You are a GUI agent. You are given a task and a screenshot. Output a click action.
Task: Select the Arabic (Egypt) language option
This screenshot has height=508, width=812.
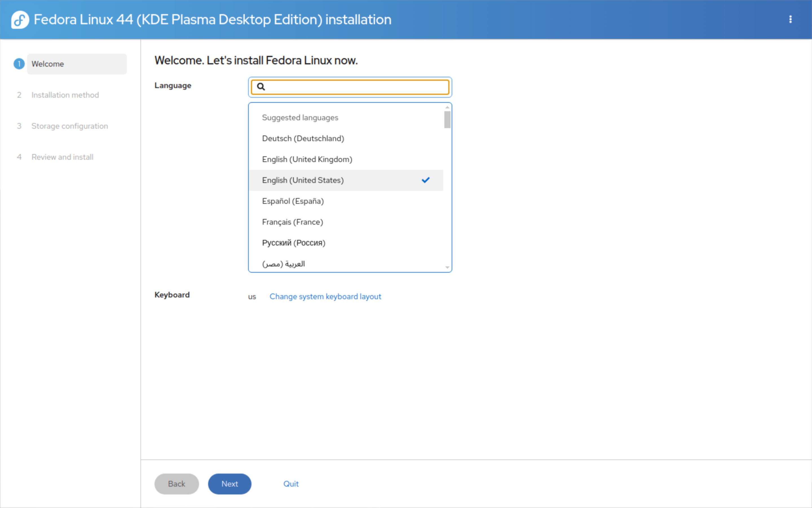(x=346, y=263)
